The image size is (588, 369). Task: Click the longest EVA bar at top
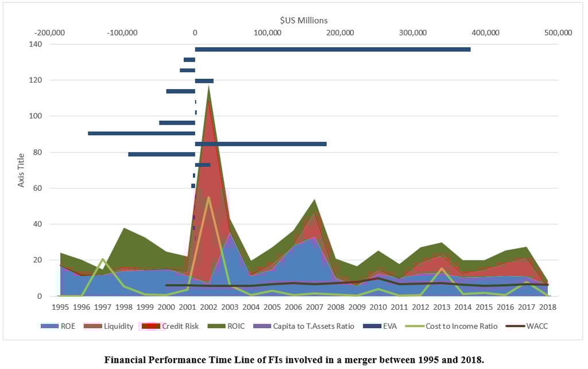[332, 49]
